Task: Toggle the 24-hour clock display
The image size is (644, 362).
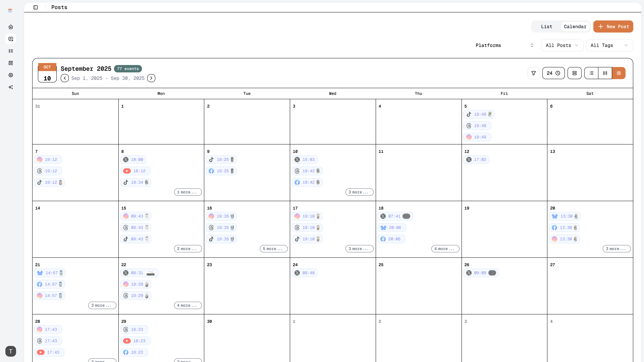Action: point(554,73)
